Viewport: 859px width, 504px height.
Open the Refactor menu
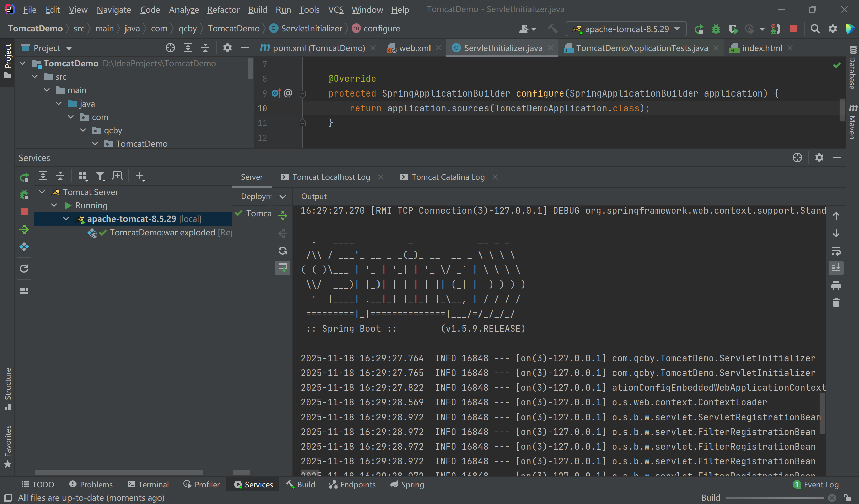(x=223, y=9)
